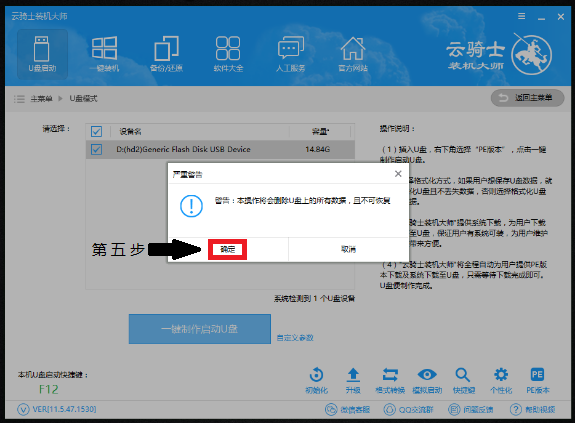Select the D:(hd2)Generic Flash Disk USB Device row
Image resolution: width=576 pixels, height=424 pixels.
220,150
